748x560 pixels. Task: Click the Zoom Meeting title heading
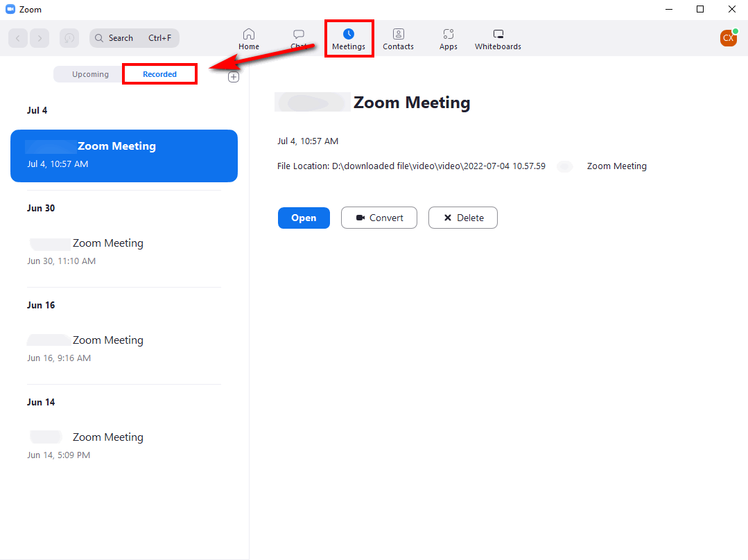click(x=412, y=103)
